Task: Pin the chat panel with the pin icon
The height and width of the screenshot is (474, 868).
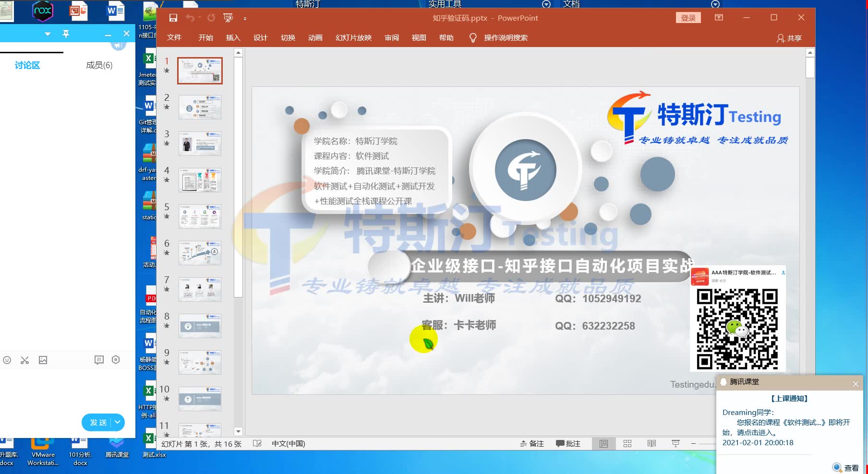Action: pyautogui.click(x=66, y=34)
